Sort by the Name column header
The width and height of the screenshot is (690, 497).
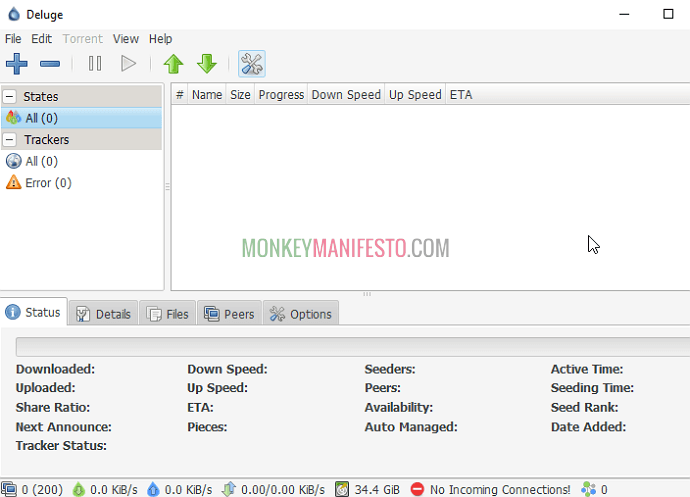[207, 95]
